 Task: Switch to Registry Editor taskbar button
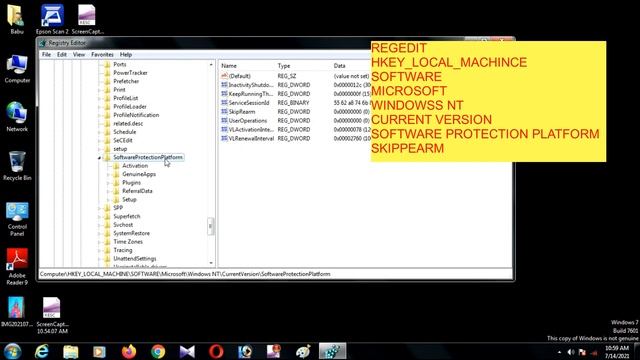click(x=332, y=351)
